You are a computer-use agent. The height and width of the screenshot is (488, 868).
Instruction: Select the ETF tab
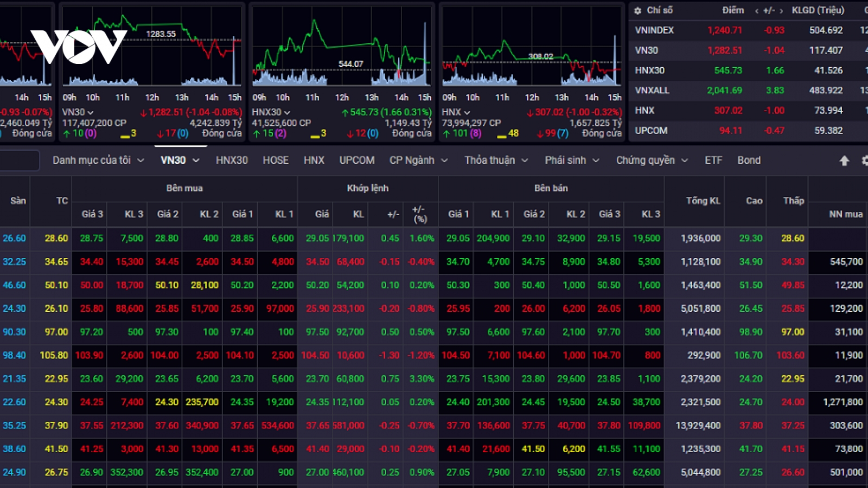coord(713,160)
